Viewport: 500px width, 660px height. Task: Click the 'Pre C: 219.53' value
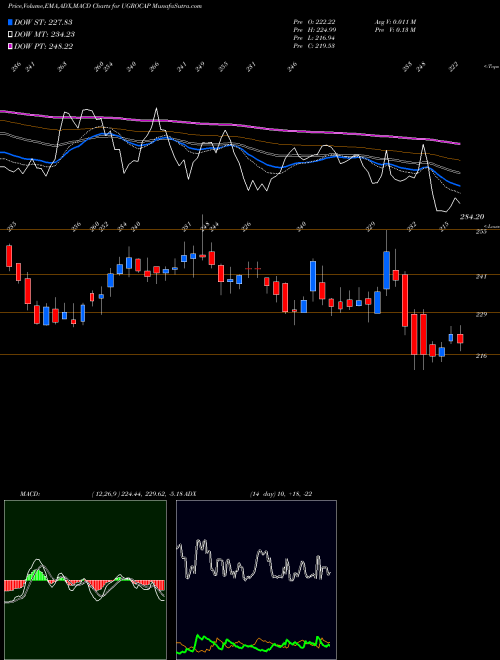(314, 46)
